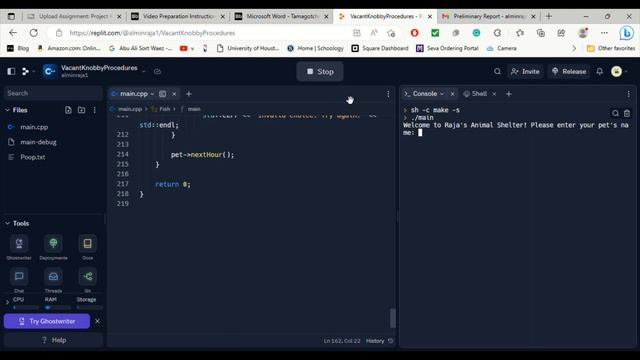Image resolution: width=640 pixels, height=360 pixels.
Task: Open the Help link
Action: click(x=53, y=340)
